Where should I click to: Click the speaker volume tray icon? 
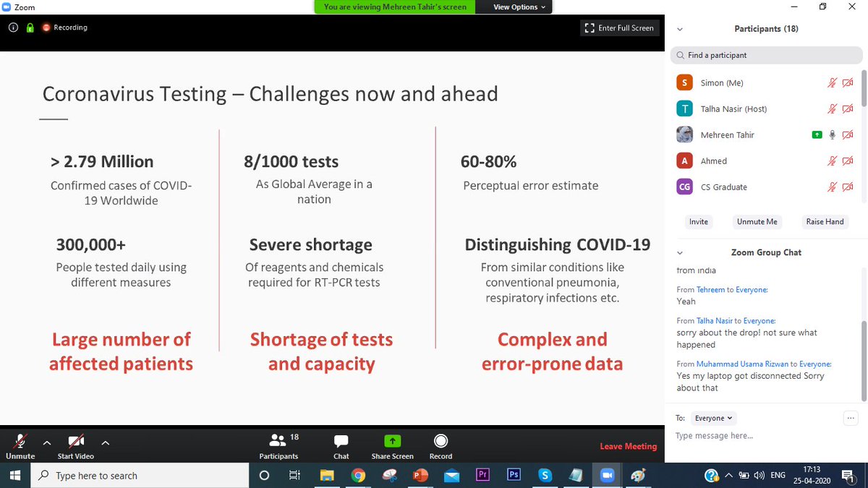759,475
